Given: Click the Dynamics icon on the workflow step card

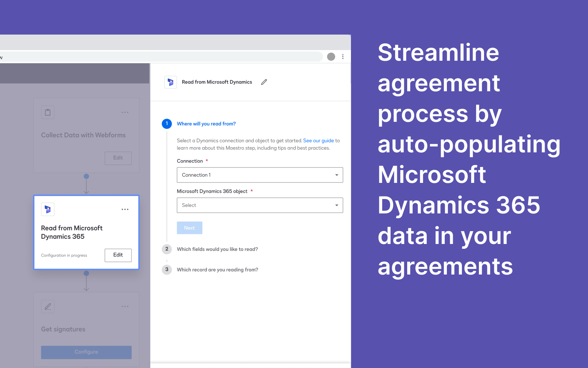Looking at the screenshot, I should (47, 209).
